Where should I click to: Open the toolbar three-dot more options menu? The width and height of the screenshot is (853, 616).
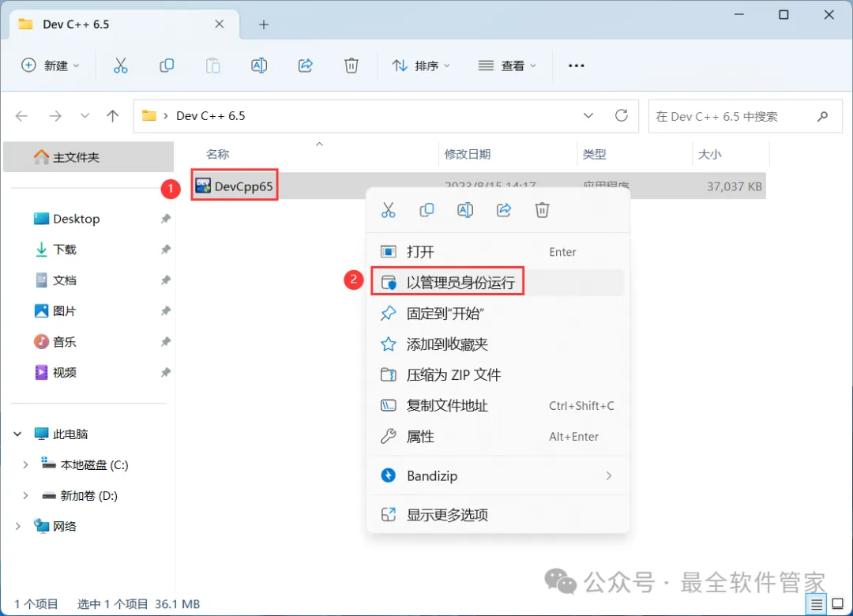click(x=576, y=66)
